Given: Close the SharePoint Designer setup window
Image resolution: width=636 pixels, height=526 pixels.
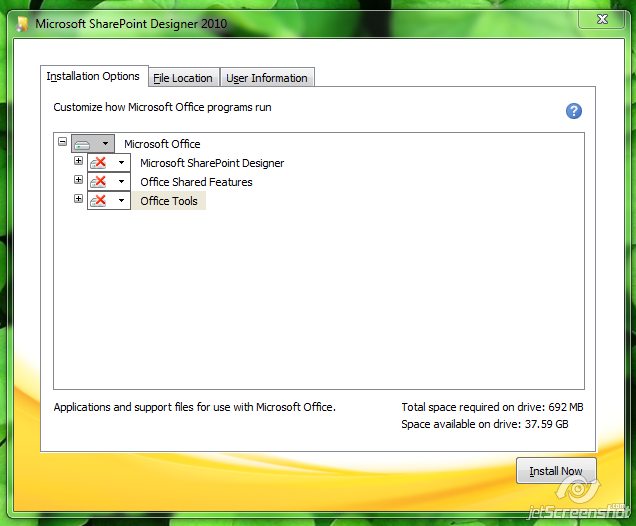Looking at the screenshot, I should pyautogui.click(x=602, y=19).
